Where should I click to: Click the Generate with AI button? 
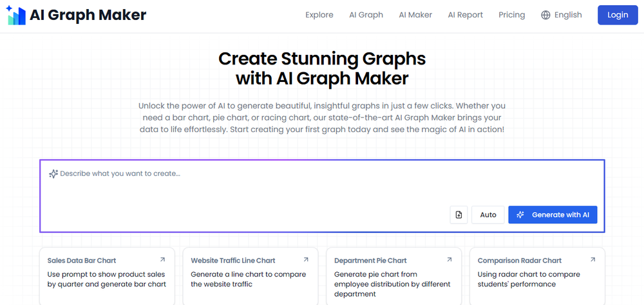point(553,215)
